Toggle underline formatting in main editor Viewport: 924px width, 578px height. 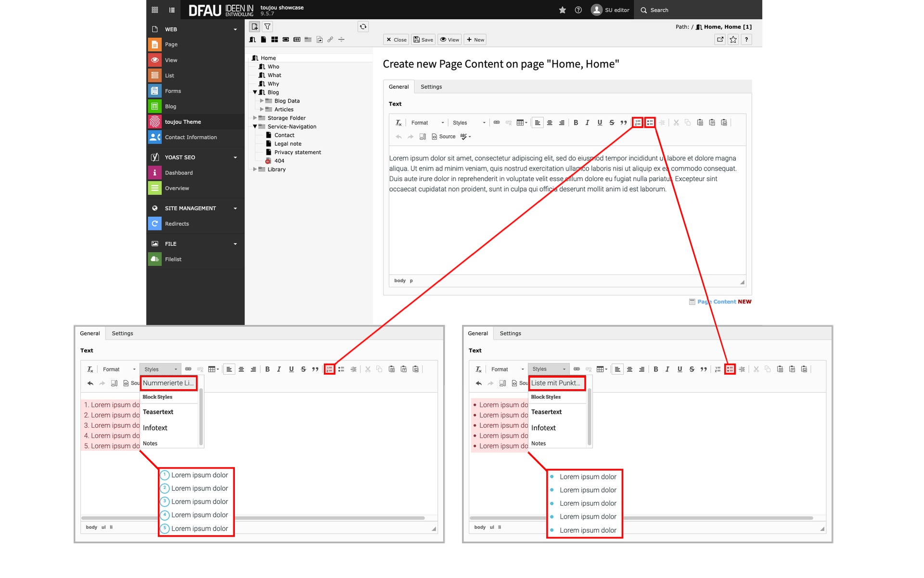click(600, 123)
